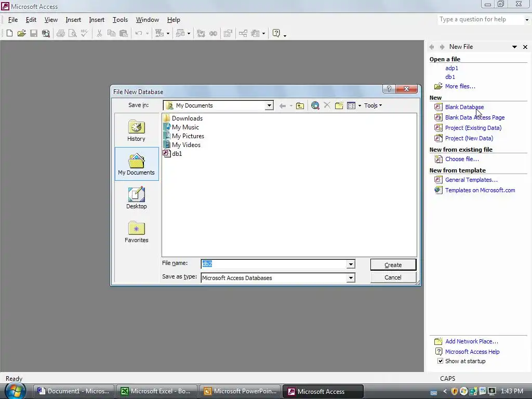532x399 pixels.
Task: Open the Help menu
Action: (x=174, y=20)
